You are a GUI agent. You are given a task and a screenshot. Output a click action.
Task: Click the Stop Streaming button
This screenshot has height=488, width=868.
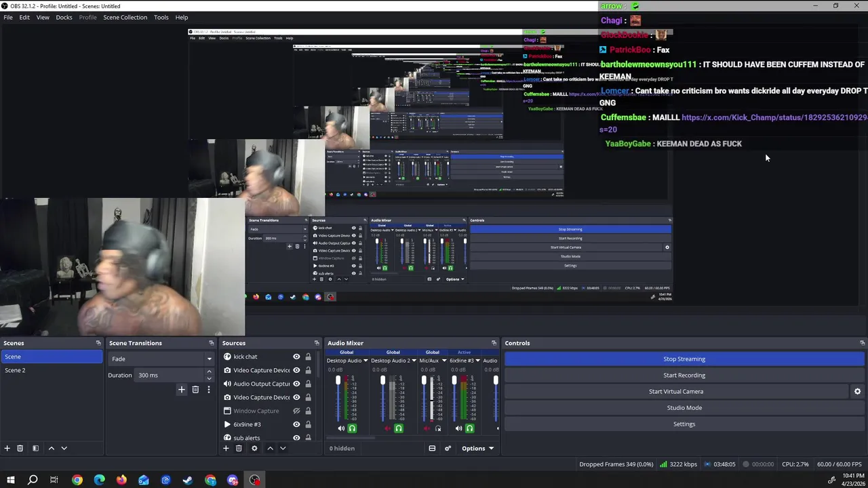pos(684,359)
